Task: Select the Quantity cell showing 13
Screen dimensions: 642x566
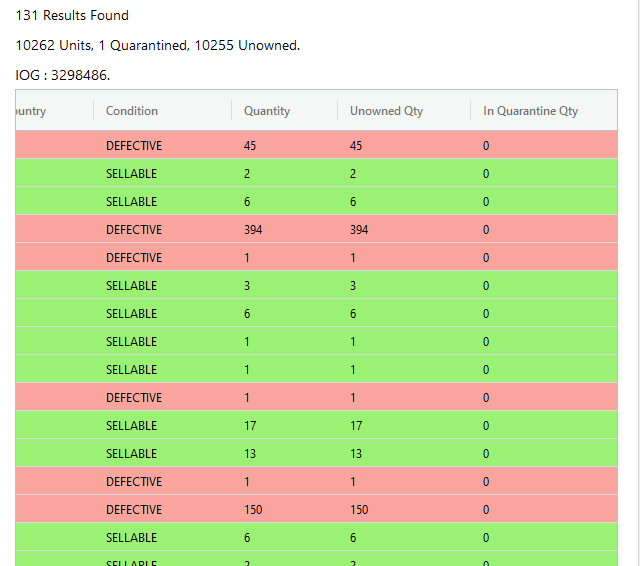Action: (250, 453)
